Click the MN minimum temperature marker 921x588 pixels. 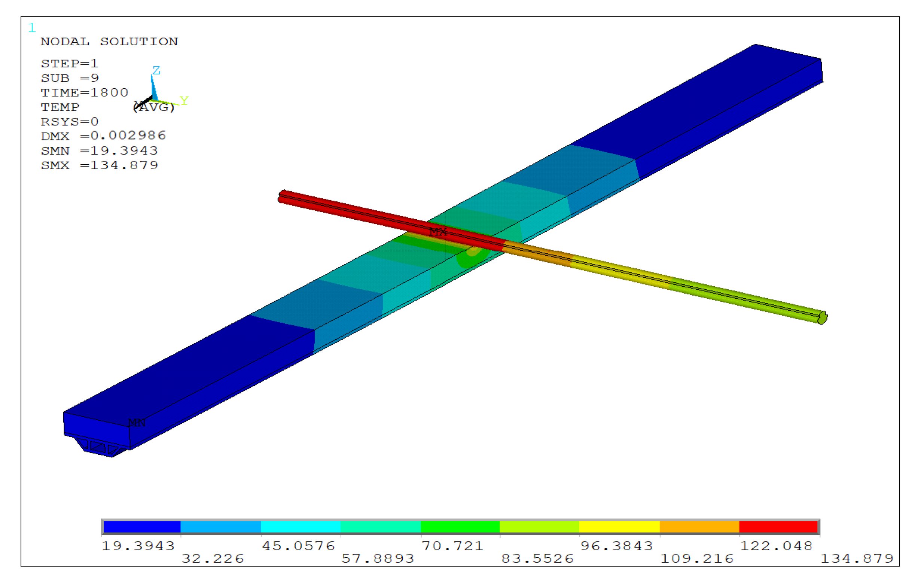click(137, 423)
